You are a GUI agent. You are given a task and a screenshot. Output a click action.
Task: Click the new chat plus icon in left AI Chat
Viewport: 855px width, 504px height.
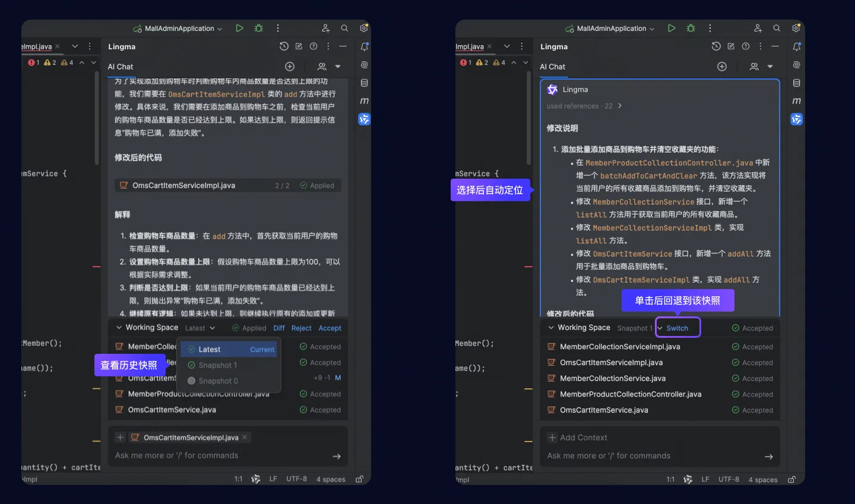290,66
